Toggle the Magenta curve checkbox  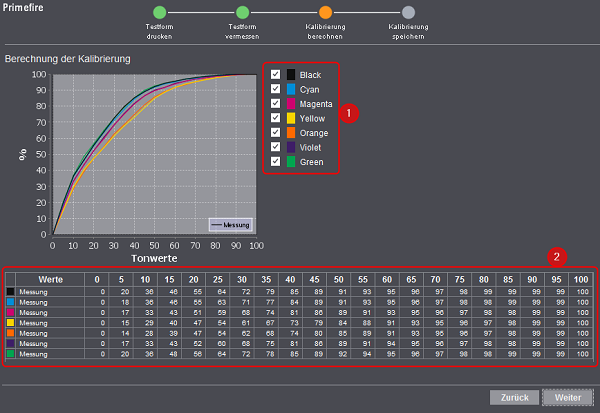tap(275, 103)
